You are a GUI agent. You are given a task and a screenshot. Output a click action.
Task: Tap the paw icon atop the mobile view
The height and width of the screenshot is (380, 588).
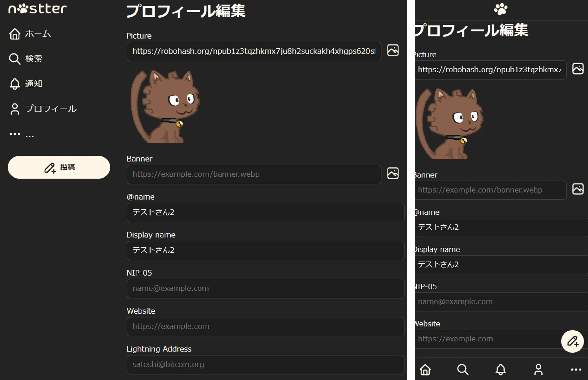(x=501, y=9)
